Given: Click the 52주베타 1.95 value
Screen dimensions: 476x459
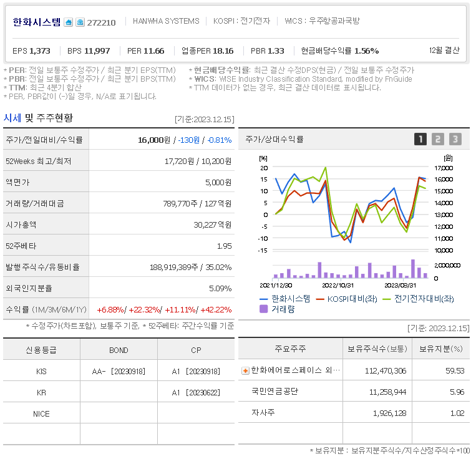Looking at the screenshot, I should coord(225,246).
